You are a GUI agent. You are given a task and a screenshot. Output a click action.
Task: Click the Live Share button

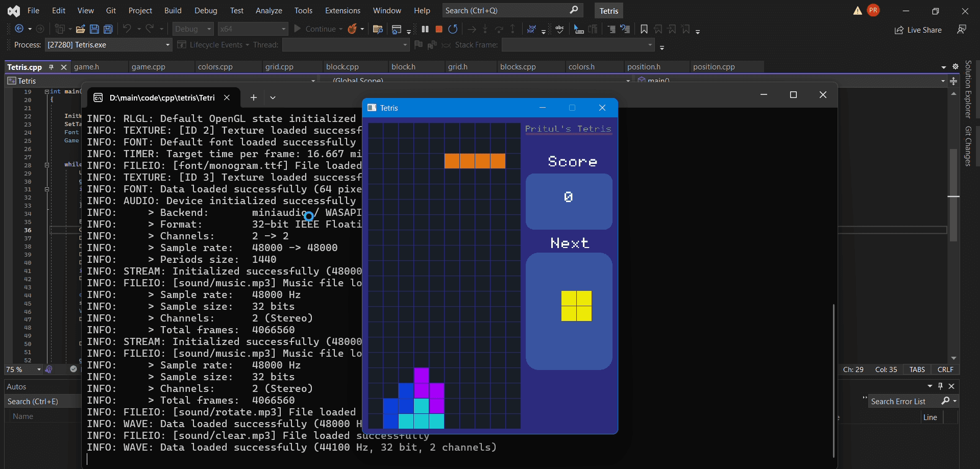click(x=918, y=30)
